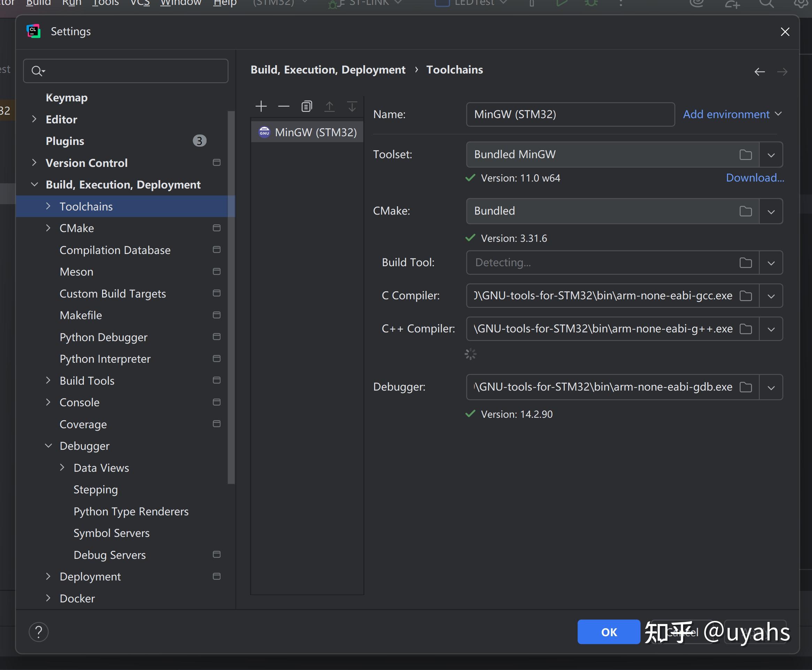This screenshot has height=670, width=812.
Task: Open the Toolset dropdown arrow
Action: (771, 155)
